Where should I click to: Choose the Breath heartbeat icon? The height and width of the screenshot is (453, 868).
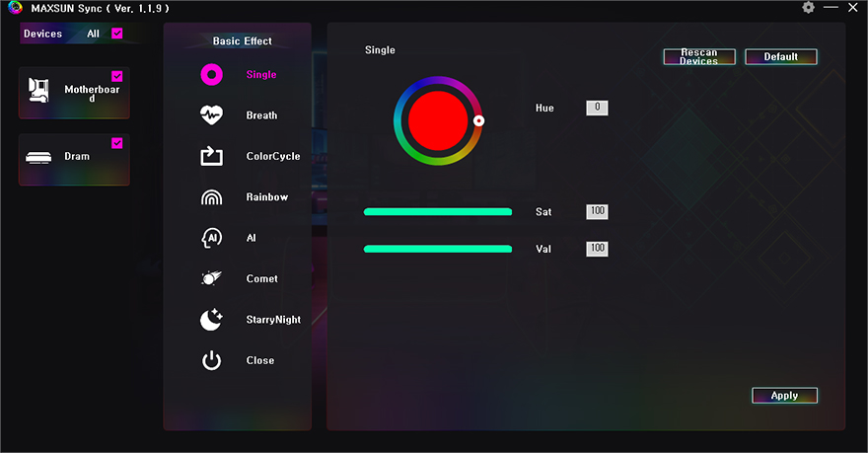(211, 115)
